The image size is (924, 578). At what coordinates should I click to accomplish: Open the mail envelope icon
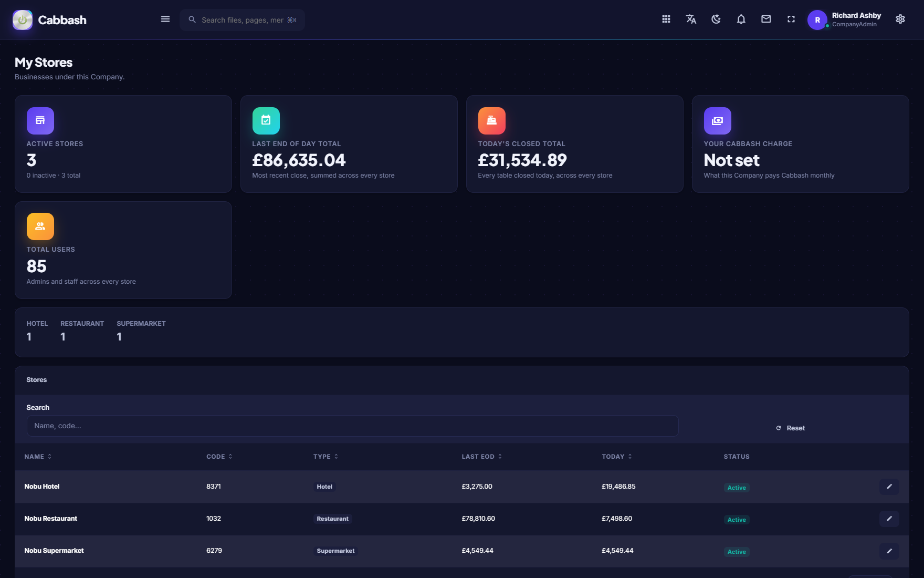coord(766,19)
